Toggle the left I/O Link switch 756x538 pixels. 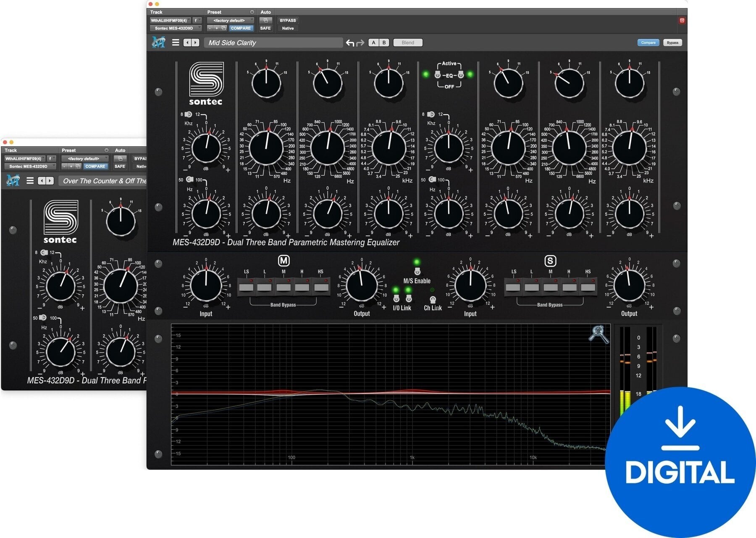396,298
